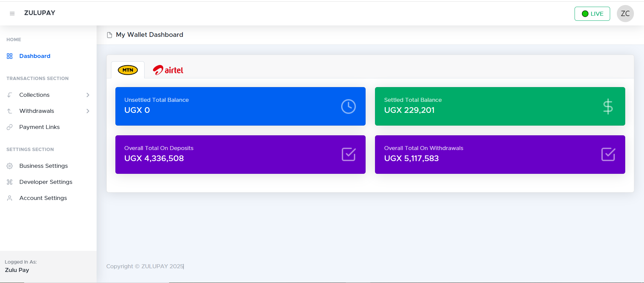Screen dimensions: 644x283
Task: Toggle the LIVE mode button
Action: 592,14
